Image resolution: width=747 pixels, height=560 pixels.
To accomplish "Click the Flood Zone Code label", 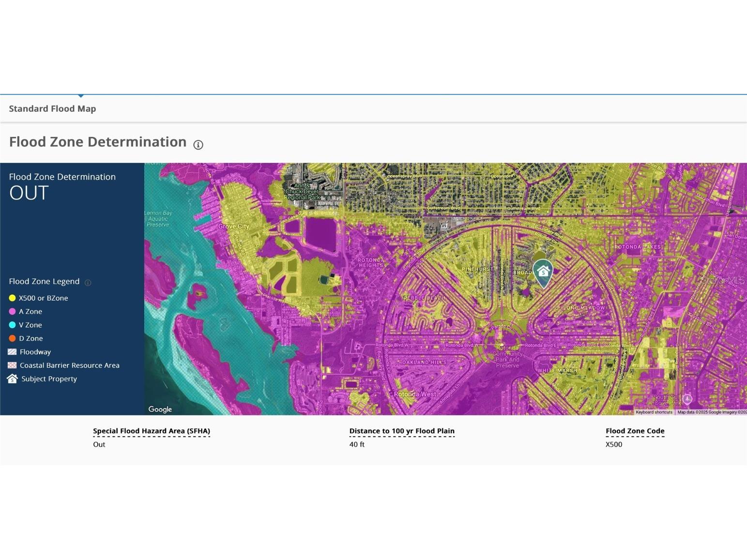I will pos(635,431).
